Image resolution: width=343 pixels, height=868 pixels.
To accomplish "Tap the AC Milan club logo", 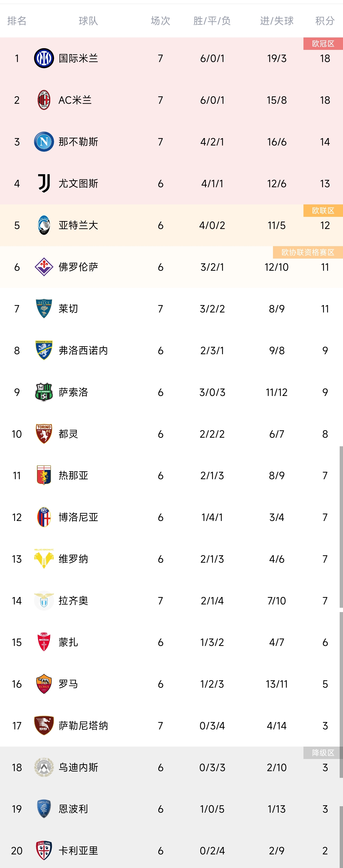I will click(44, 100).
